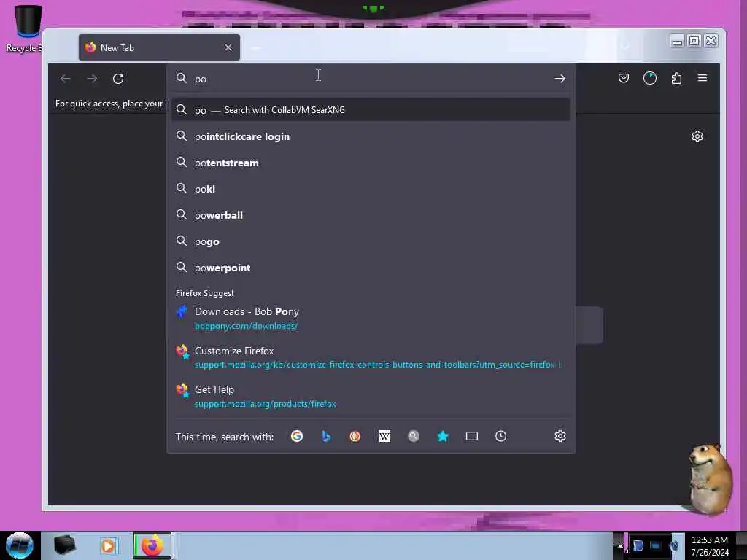Click the Forward navigation arrow
Viewport: 747px width, 560px height.
[x=92, y=79]
